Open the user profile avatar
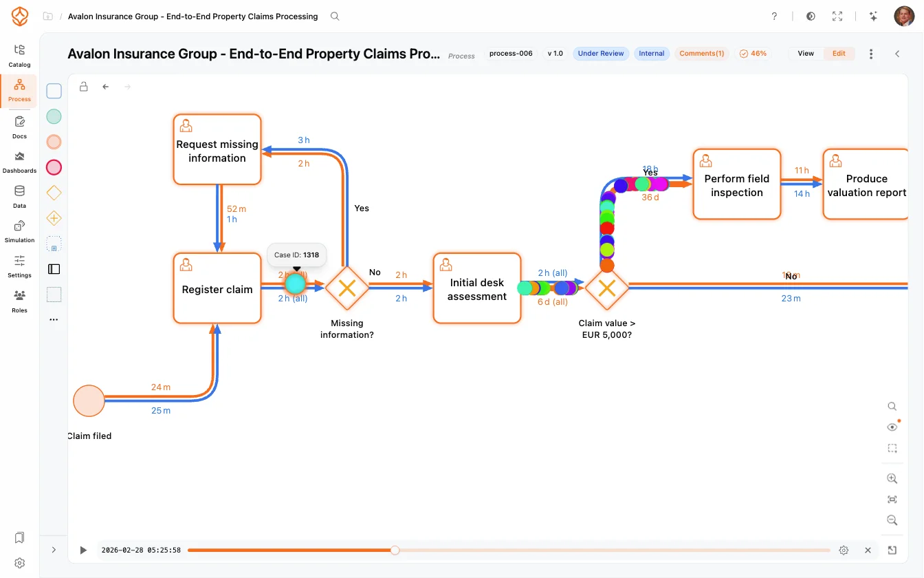The height and width of the screenshot is (578, 924). click(904, 17)
